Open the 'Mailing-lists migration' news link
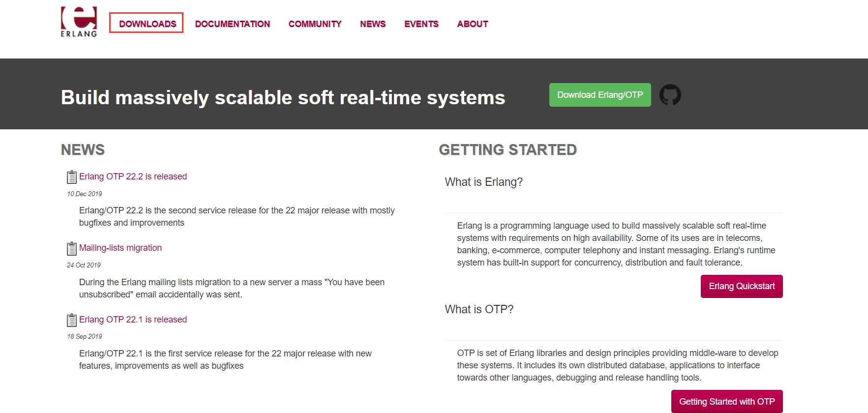 (120, 248)
